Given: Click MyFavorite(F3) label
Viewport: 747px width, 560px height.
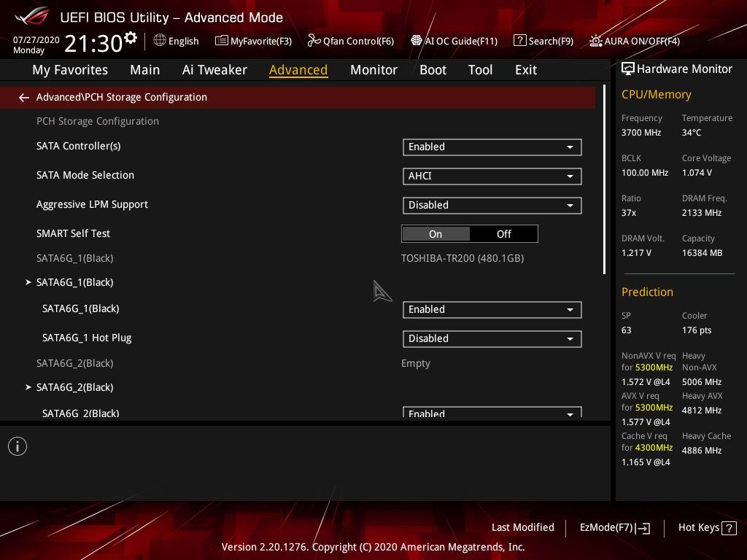Looking at the screenshot, I should (x=261, y=42).
